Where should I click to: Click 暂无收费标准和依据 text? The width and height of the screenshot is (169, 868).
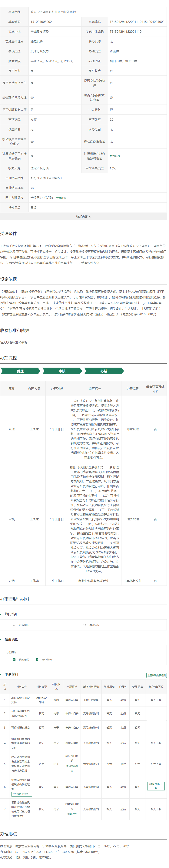coord(14,342)
